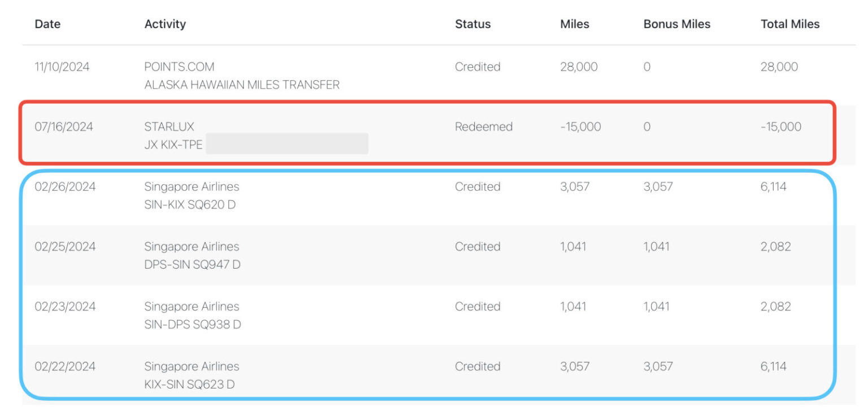Click POINTS.COM activity entry
Viewport: 868px width, 415px height.
[x=179, y=67]
